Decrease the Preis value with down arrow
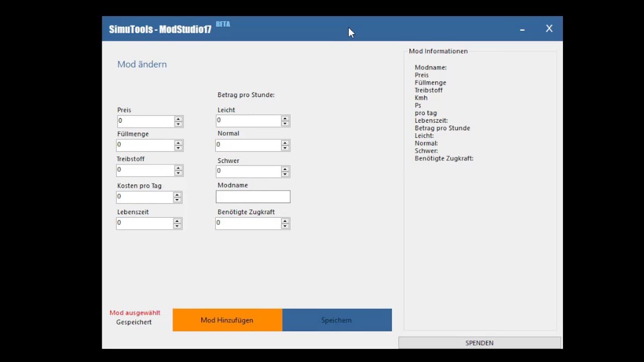The image size is (644, 362). (179, 124)
